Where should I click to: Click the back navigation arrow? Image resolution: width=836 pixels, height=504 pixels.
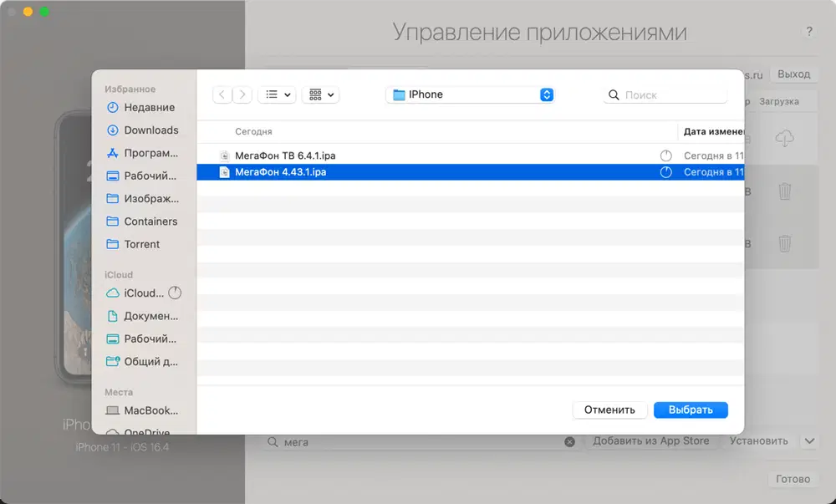point(222,94)
